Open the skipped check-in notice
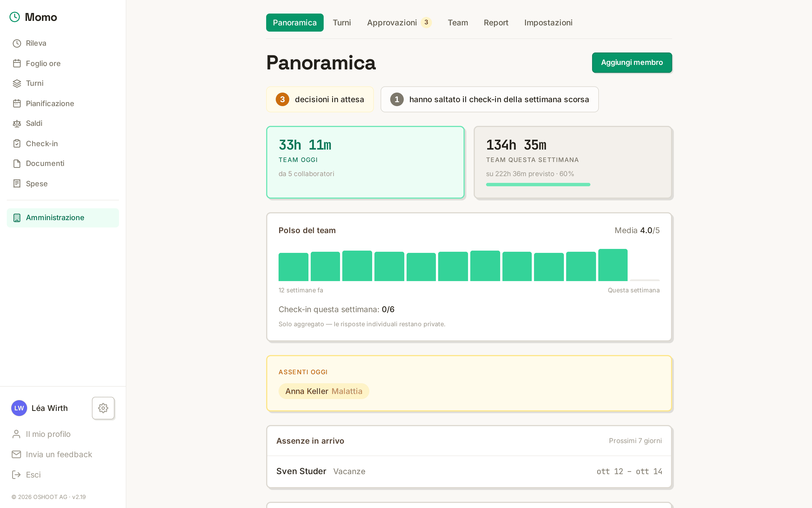 [x=489, y=99]
